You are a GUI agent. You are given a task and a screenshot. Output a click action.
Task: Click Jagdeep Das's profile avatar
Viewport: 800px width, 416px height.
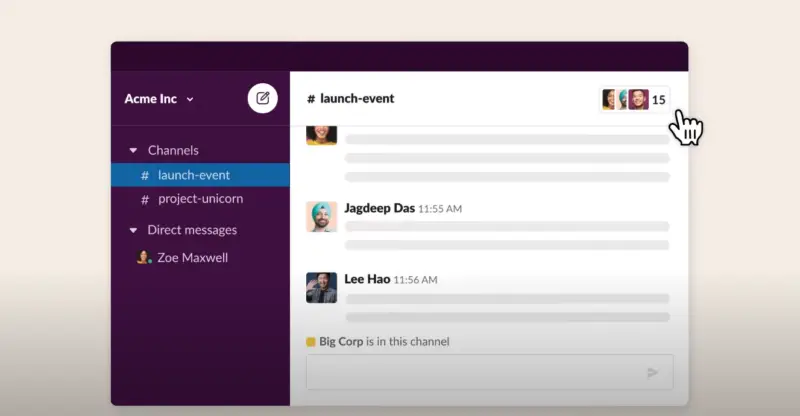pyautogui.click(x=321, y=216)
